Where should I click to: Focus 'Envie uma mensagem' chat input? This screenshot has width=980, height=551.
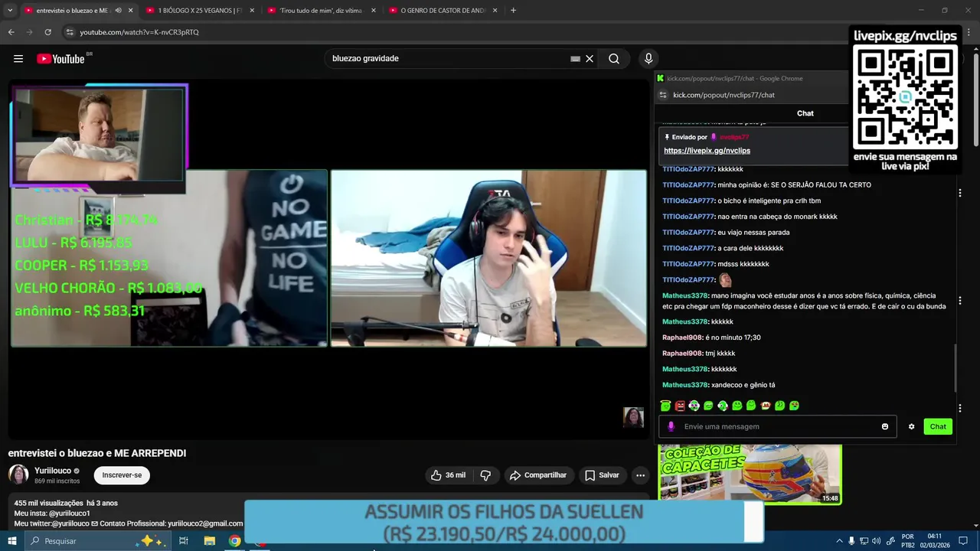click(777, 426)
